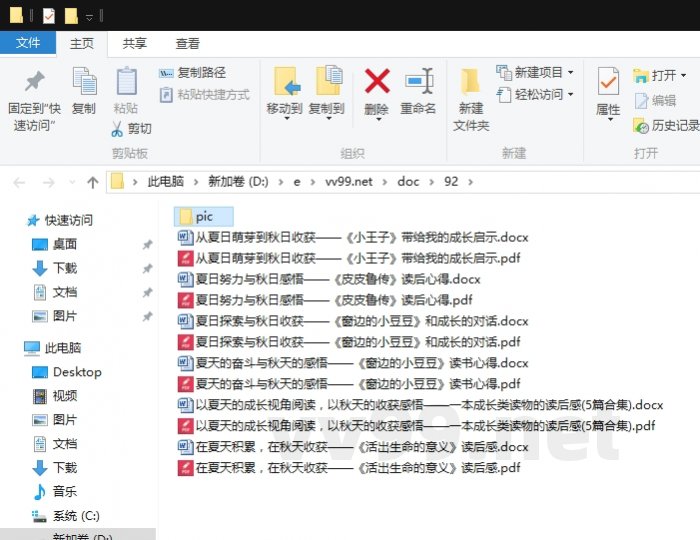
Task: Click the Cut scissors icon
Action: 117,129
